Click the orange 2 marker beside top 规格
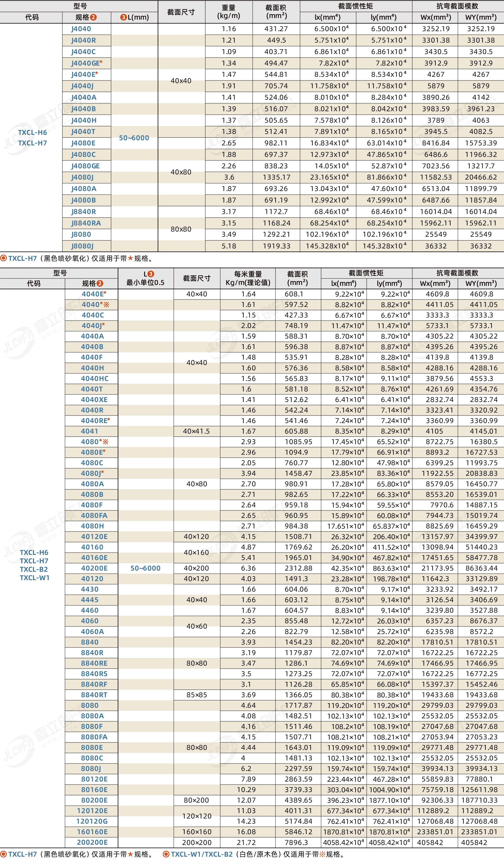This screenshot has height=859, width=504. click(93, 17)
